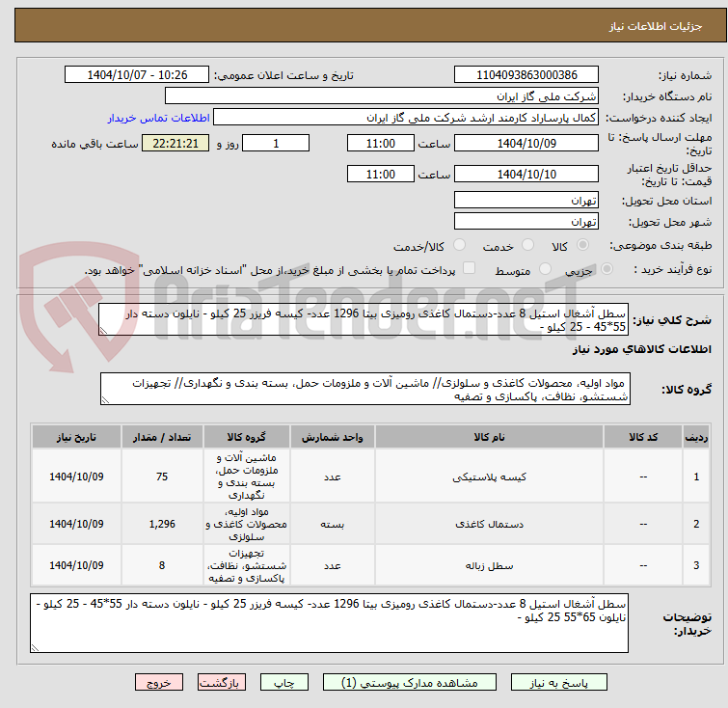The height and width of the screenshot is (708, 728).
Task: Toggle the اسناد خزانه اسلامی payment checkbox
Action: (470, 268)
